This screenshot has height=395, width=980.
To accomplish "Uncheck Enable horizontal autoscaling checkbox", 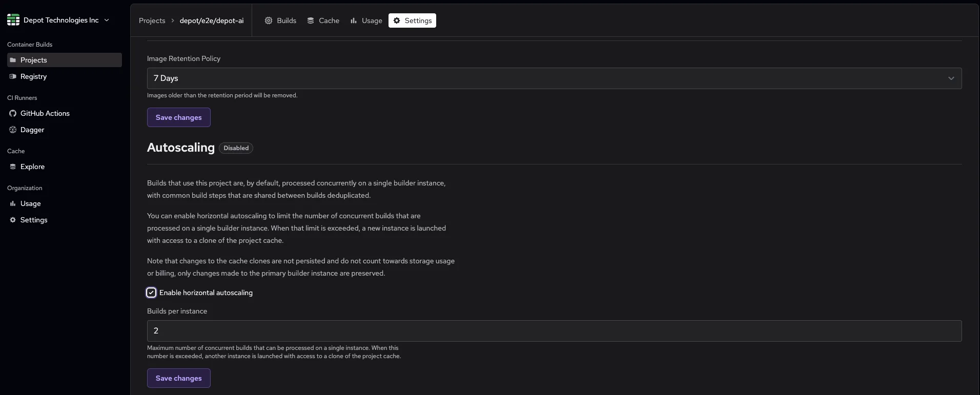I will [151, 293].
